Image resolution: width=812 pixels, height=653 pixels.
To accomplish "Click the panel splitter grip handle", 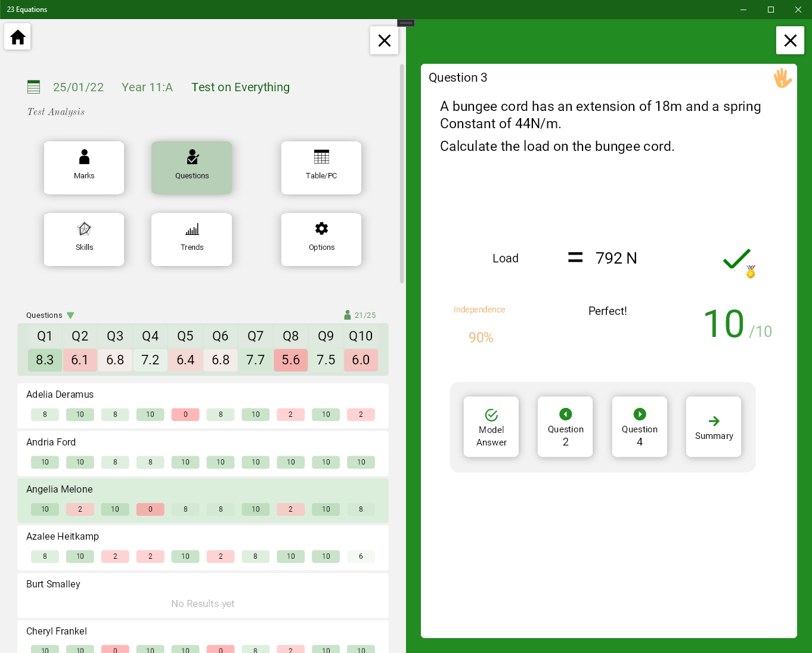I will pos(406,23).
